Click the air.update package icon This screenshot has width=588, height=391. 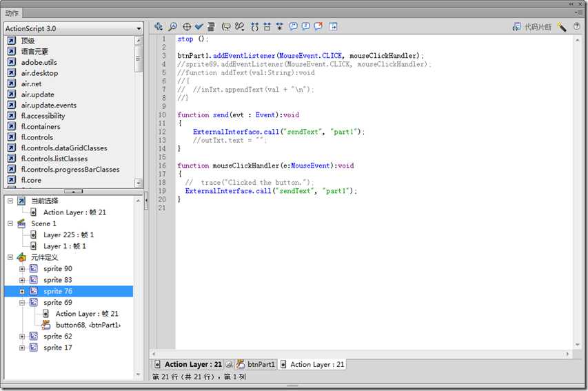click(x=12, y=94)
